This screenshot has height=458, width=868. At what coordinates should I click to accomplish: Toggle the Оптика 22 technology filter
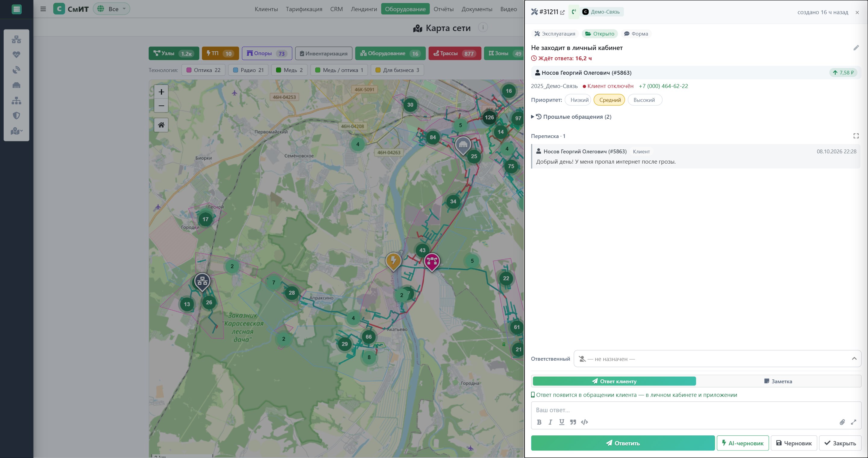[x=203, y=70]
